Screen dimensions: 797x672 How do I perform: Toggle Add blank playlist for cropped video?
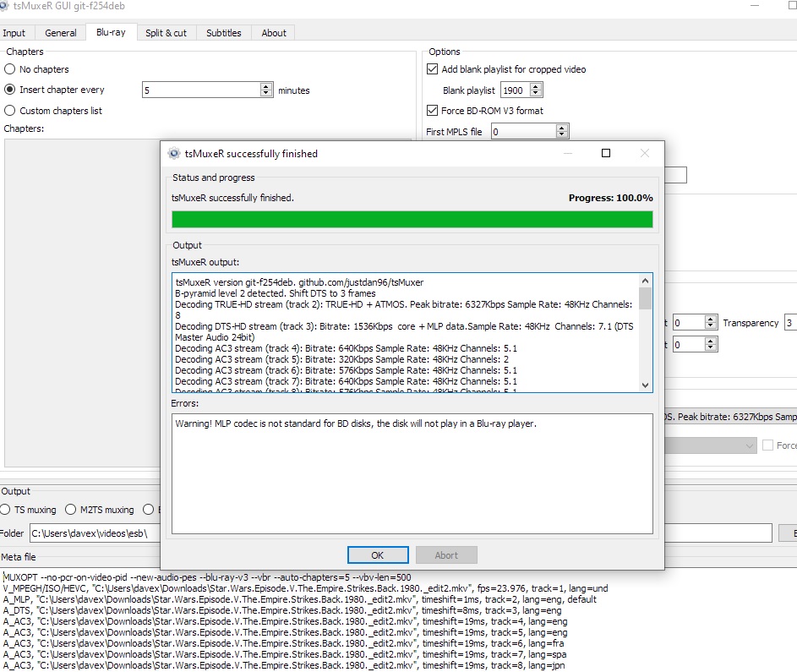(x=432, y=69)
